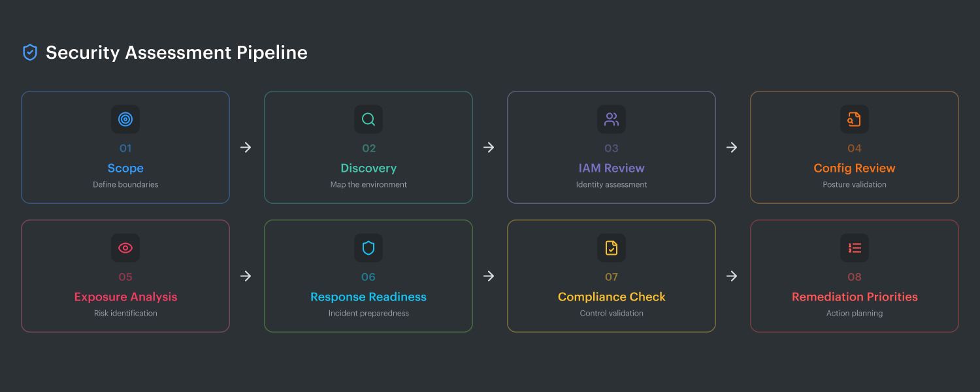Select the magnifying glass icon on Discovery

click(x=368, y=119)
